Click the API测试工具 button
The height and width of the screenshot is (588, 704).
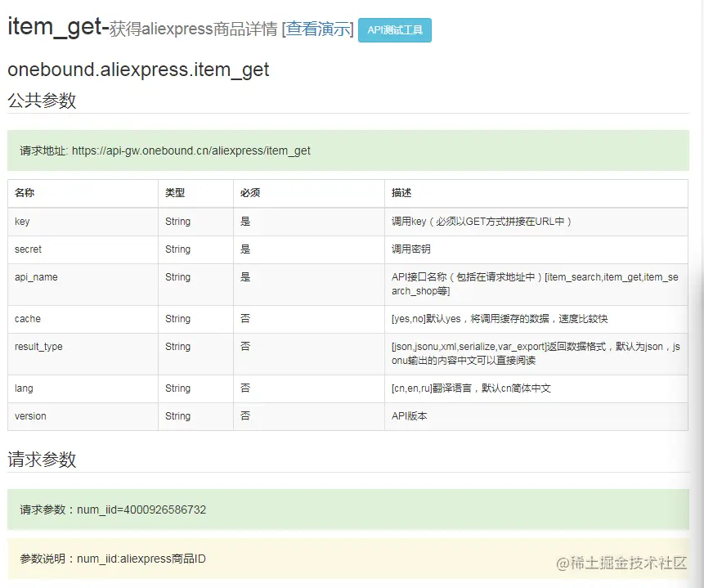click(x=395, y=30)
